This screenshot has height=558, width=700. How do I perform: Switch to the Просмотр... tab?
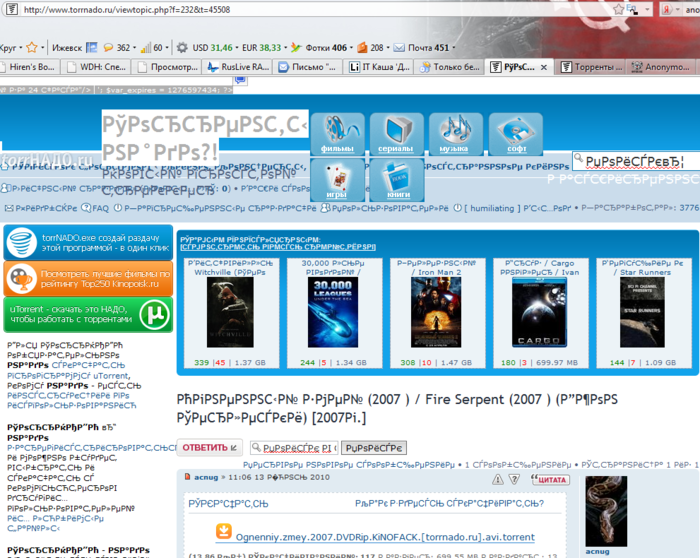pos(168,67)
